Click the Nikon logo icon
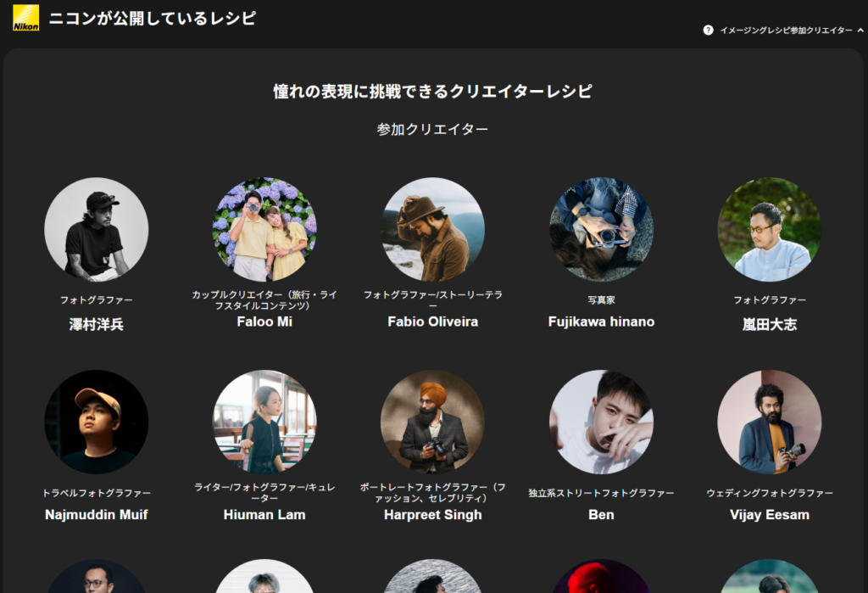Image resolution: width=868 pixels, height=593 pixels. 25,18
